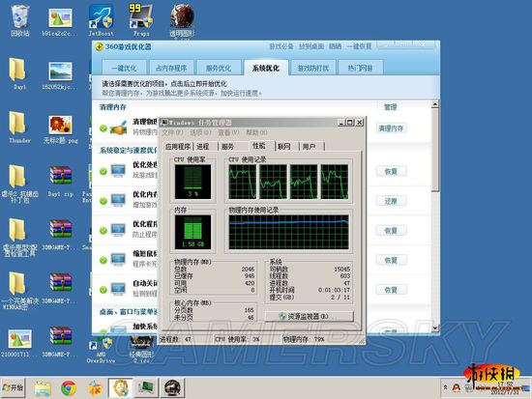Open the game shortcut icon beside Fraps
Image resolution: width=532 pixels, height=399 pixels.
click(x=182, y=20)
